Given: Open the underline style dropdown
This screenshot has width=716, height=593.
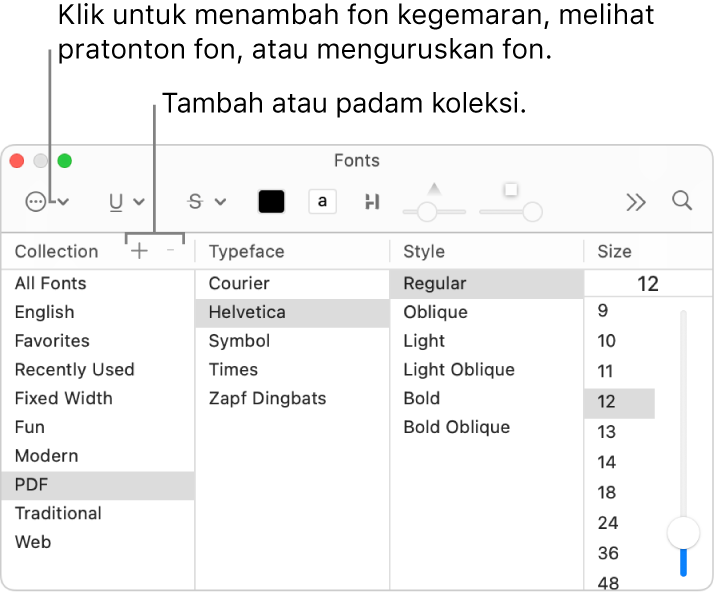Looking at the screenshot, I should [126, 201].
